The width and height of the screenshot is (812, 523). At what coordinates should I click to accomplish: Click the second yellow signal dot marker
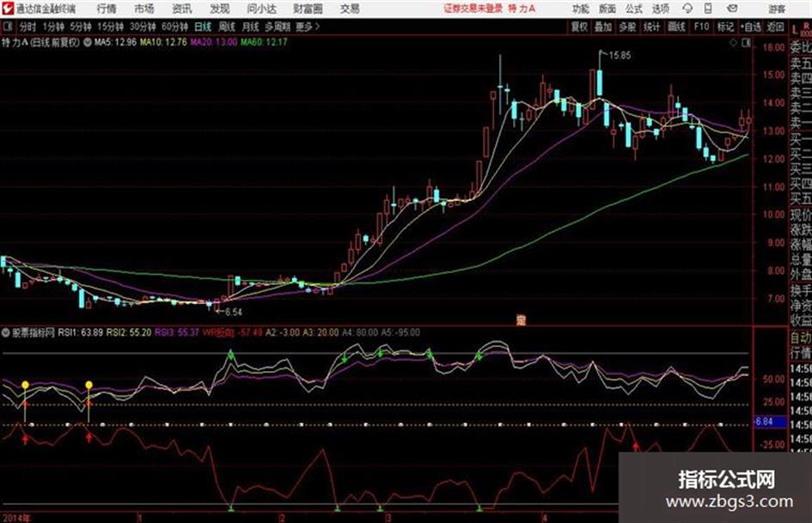point(89,385)
